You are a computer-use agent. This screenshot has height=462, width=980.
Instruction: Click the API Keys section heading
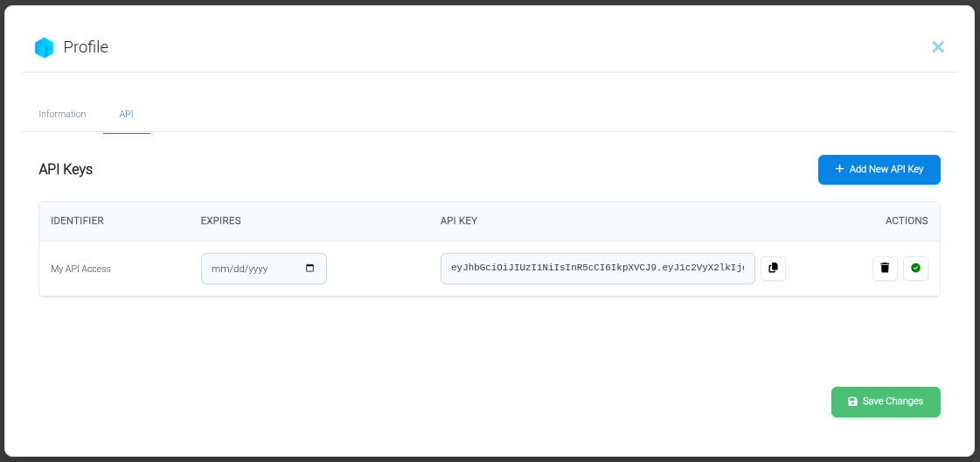(x=66, y=170)
